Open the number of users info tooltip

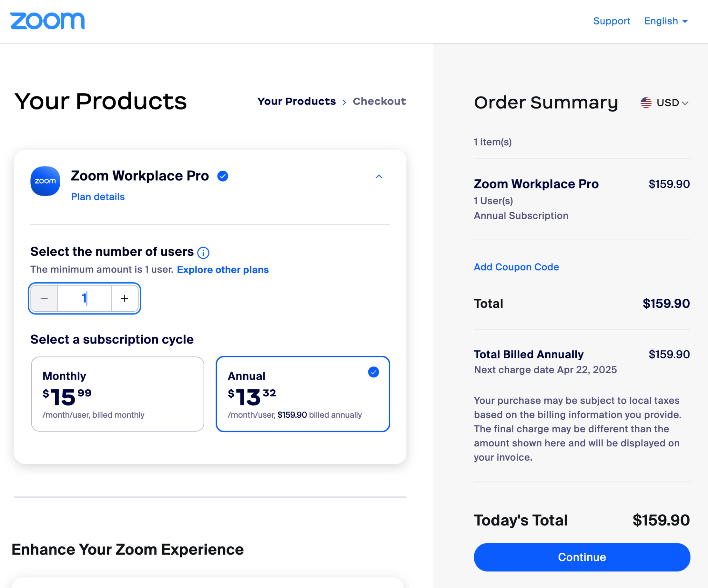click(204, 252)
